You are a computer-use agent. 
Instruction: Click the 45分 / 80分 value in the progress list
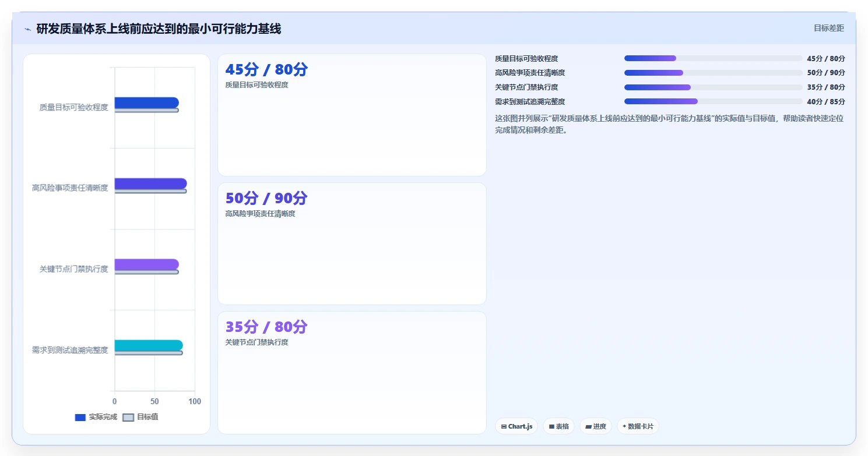click(826, 59)
